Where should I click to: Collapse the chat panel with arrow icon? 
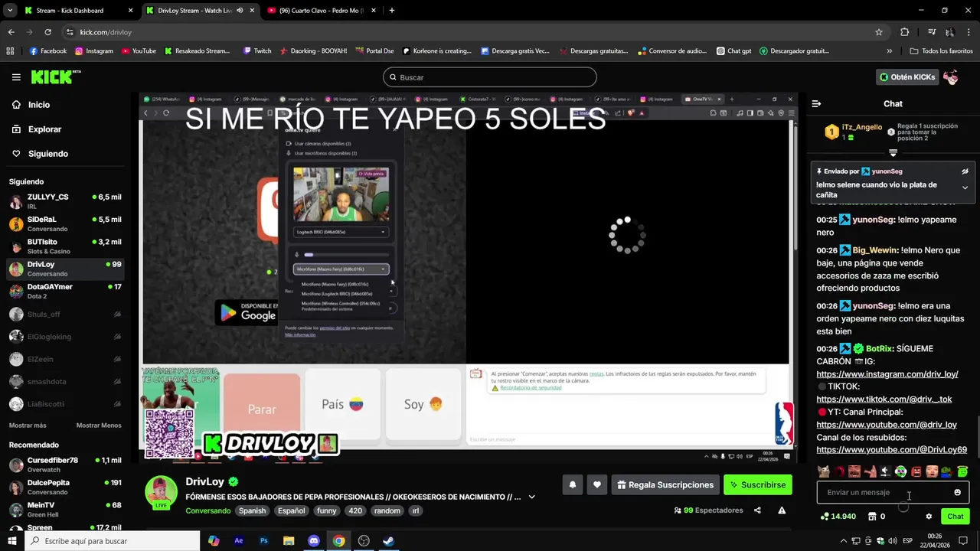click(x=816, y=103)
